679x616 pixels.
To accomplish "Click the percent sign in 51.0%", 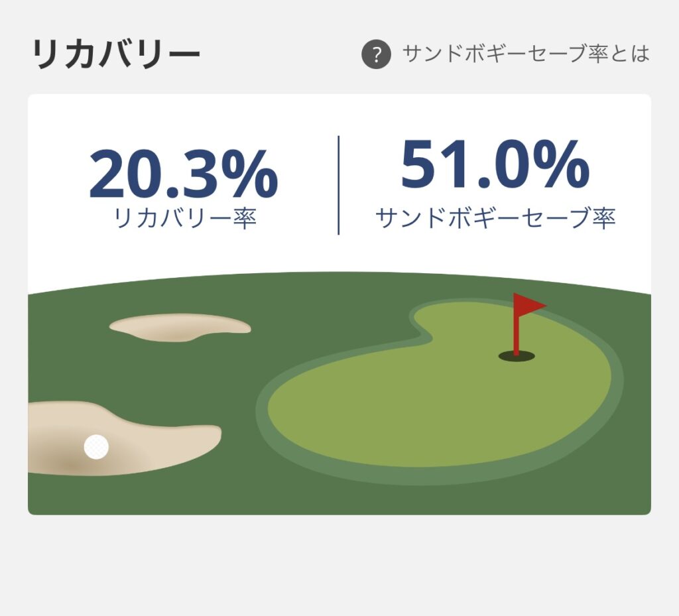I will click(563, 165).
